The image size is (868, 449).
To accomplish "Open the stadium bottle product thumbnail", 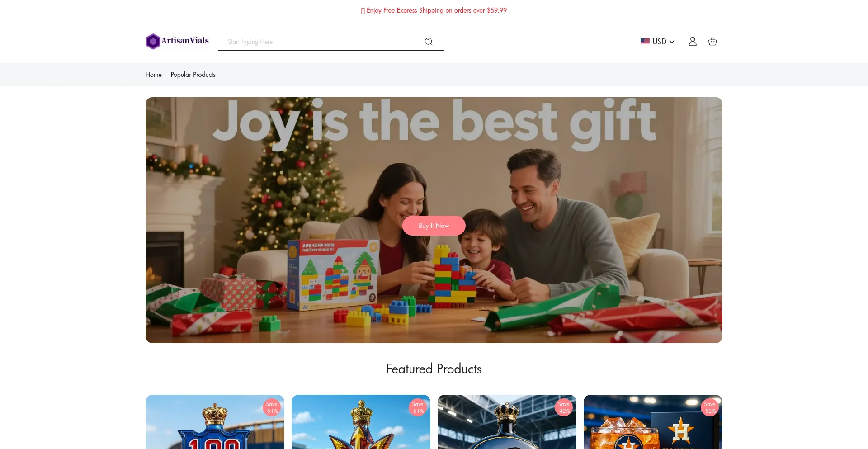I will click(507, 422).
